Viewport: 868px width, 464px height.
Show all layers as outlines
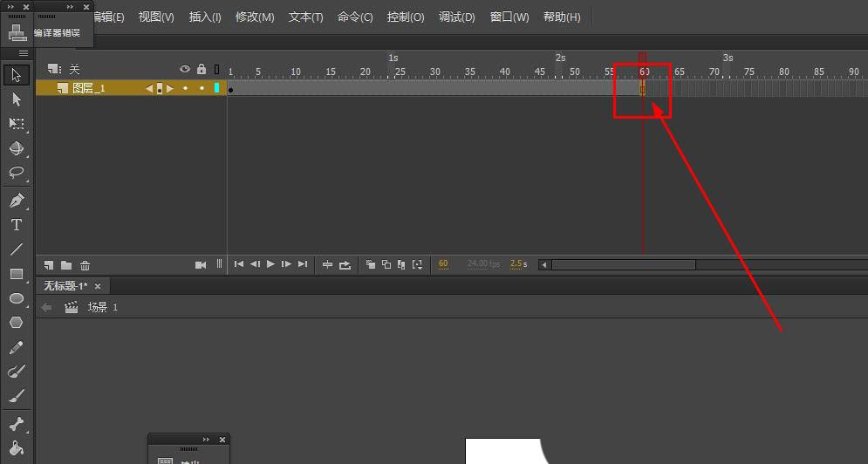click(x=217, y=69)
